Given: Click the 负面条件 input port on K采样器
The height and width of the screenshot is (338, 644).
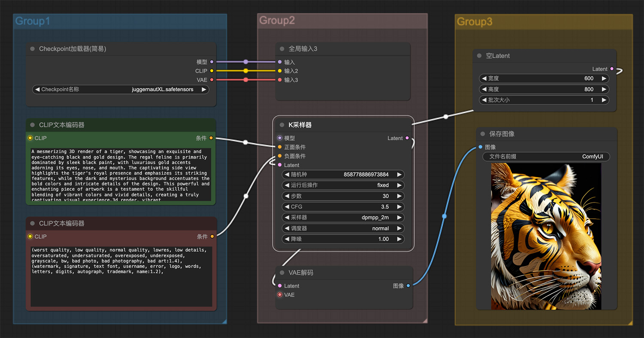Looking at the screenshot, I should pyautogui.click(x=280, y=156).
